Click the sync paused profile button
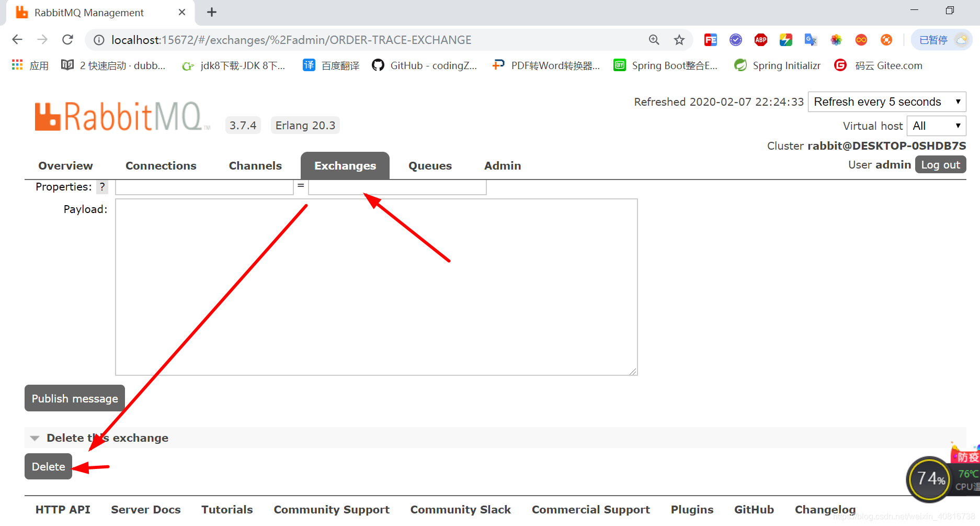The width and height of the screenshot is (980, 526). pyautogui.click(x=941, y=40)
